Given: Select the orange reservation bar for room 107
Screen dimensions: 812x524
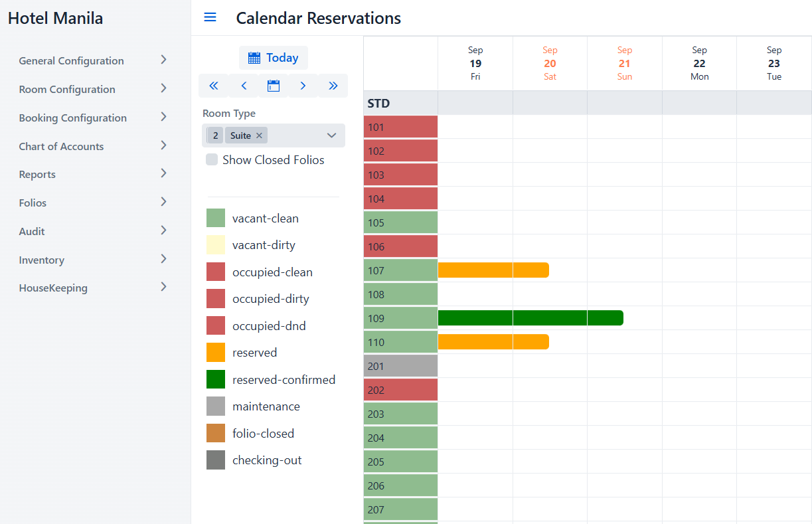Looking at the screenshot, I should click(x=493, y=270).
